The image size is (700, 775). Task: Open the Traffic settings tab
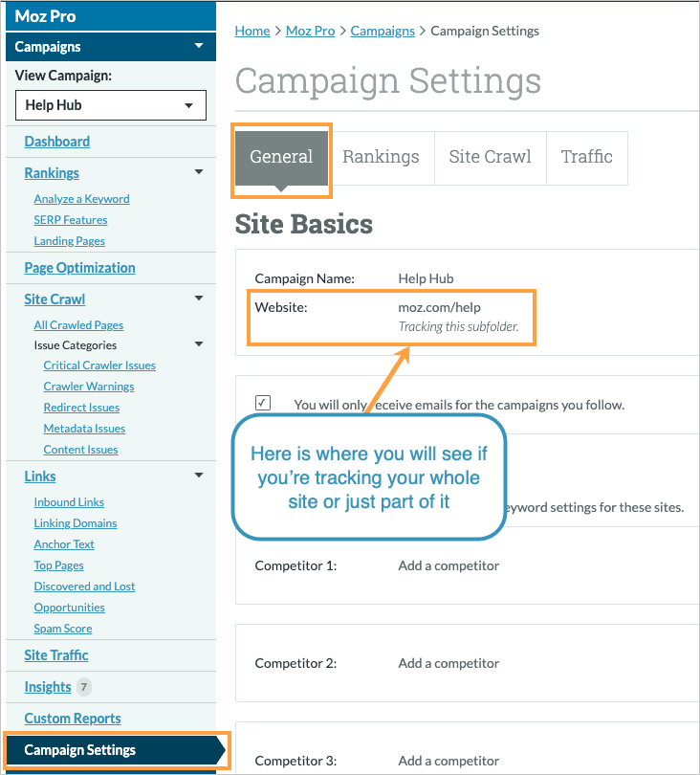tap(586, 157)
